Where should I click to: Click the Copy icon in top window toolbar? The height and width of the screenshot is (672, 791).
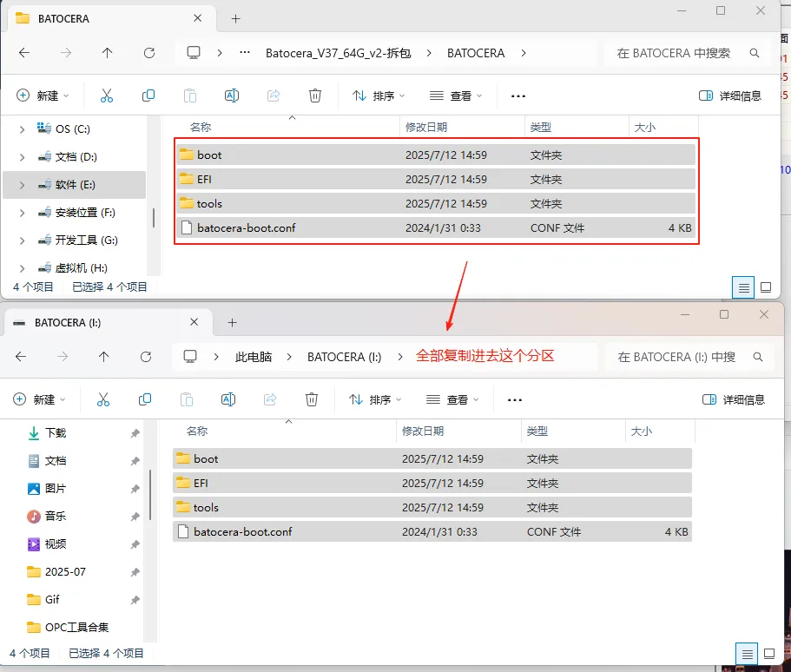point(148,96)
